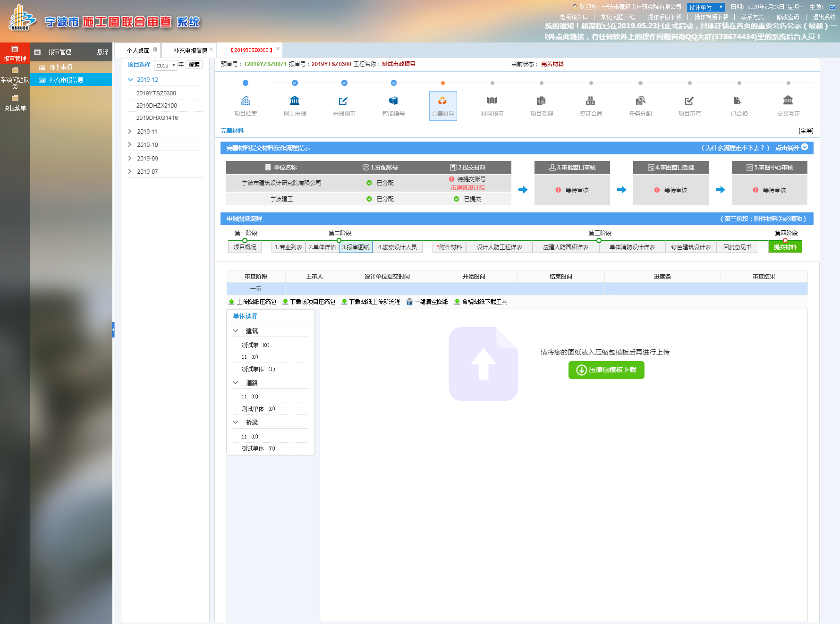This screenshot has width=840, height=624.
Task: Click the 第三阶段 progress marker on timeline
Action: (x=599, y=240)
